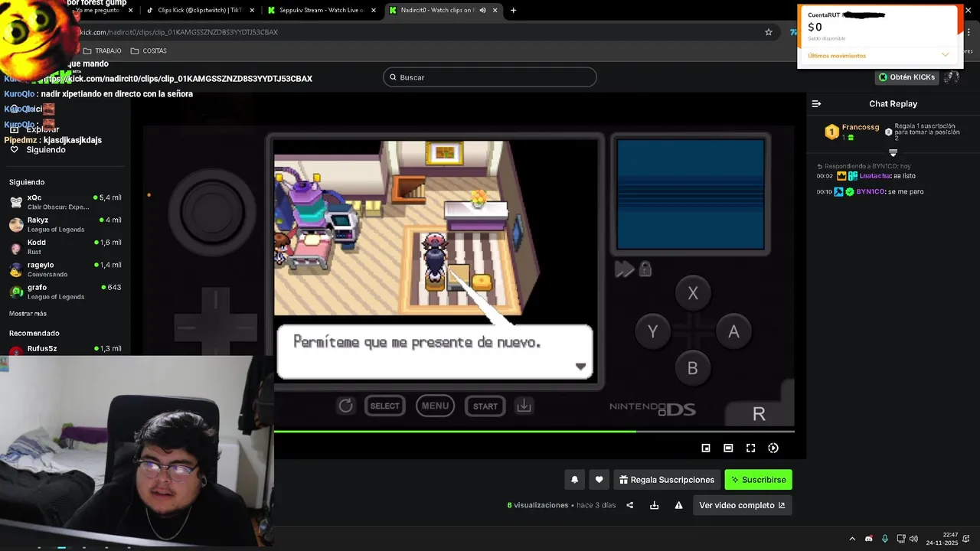Click the heart follow icon below the video
This screenshot has height=551, width=980.
click(x=599, y=480)
